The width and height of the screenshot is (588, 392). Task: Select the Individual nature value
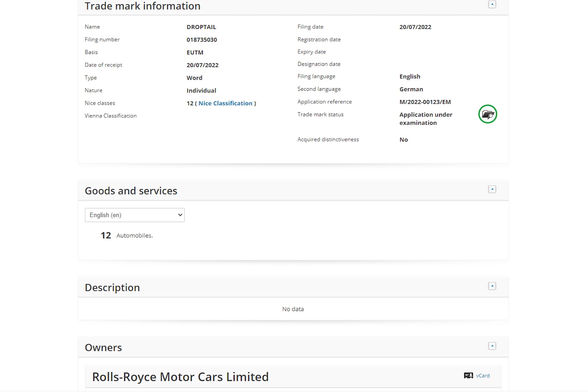tap(201, 90)
